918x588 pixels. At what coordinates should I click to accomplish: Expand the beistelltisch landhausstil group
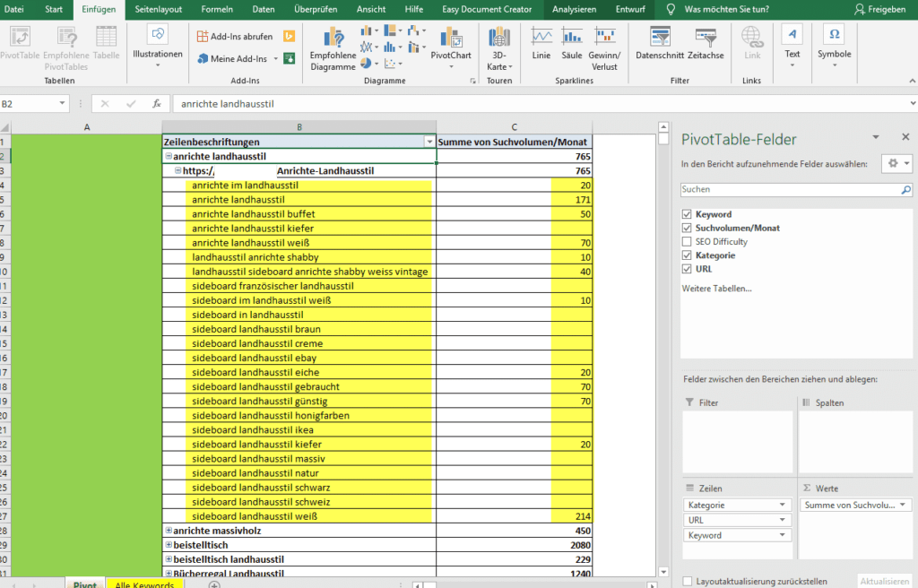(x=169, y=559)
